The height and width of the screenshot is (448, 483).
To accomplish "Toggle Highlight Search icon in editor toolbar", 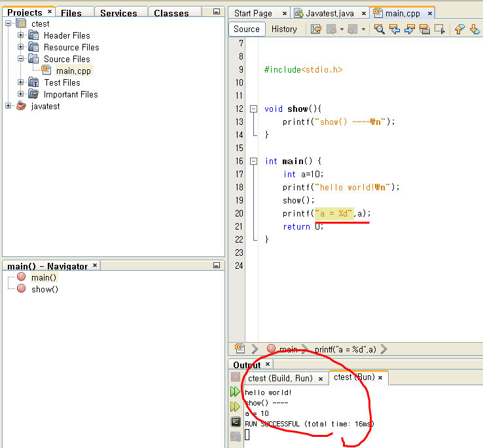I will [424, 29].
